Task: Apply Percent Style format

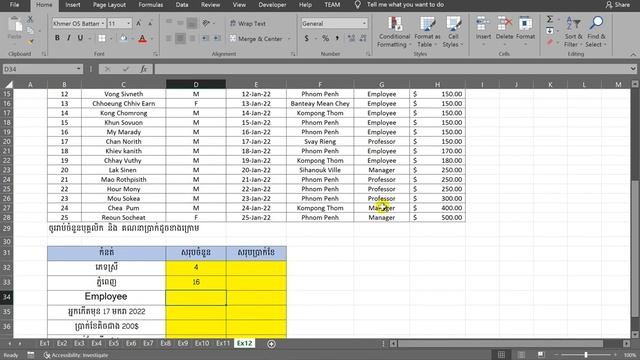Action: 325,38
